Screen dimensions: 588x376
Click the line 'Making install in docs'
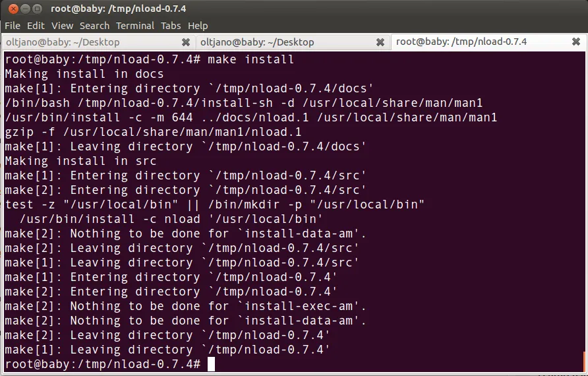point(84,74)
